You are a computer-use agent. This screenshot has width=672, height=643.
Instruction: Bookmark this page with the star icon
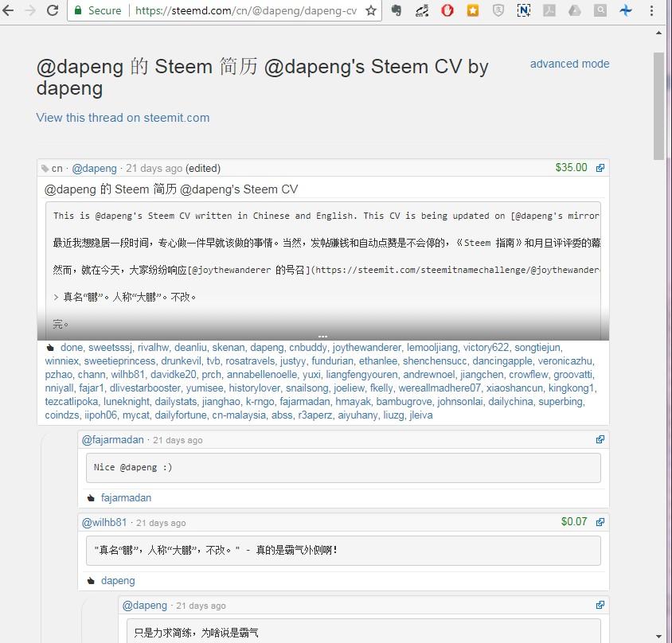(371, 10)
